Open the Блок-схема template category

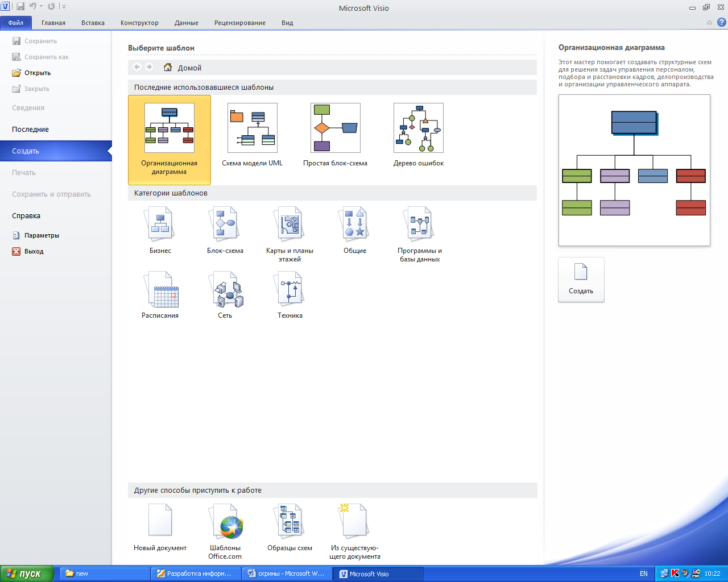point(225,230)
